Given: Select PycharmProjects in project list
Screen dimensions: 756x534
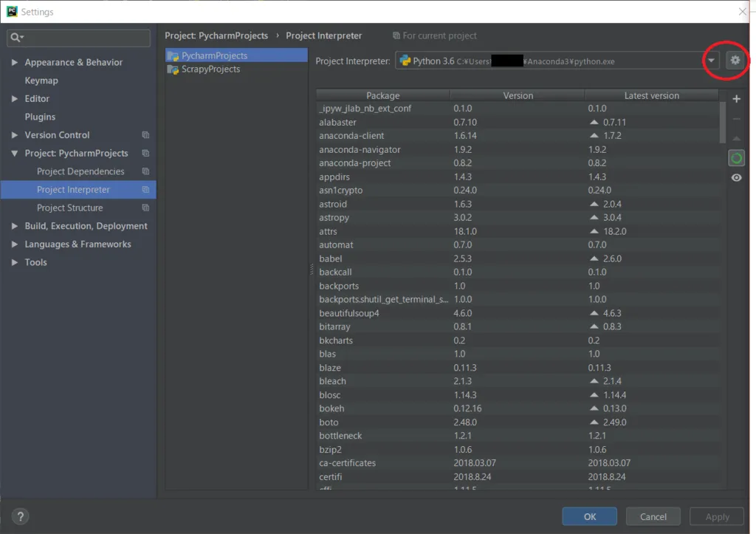Looking at the screenshot, I should 236,55.
